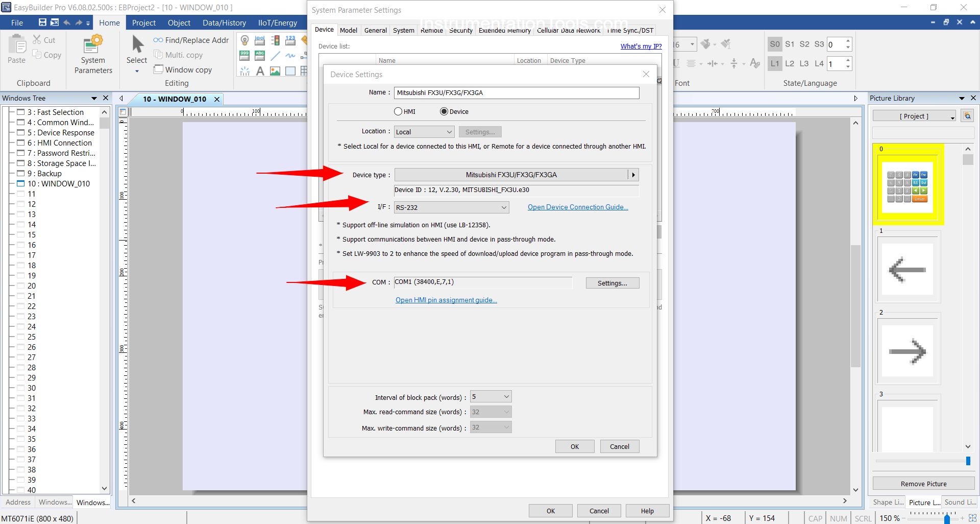Click Remove Picture button
The image size is (980, 524).
pyautogui.click(x=923, y=484)
